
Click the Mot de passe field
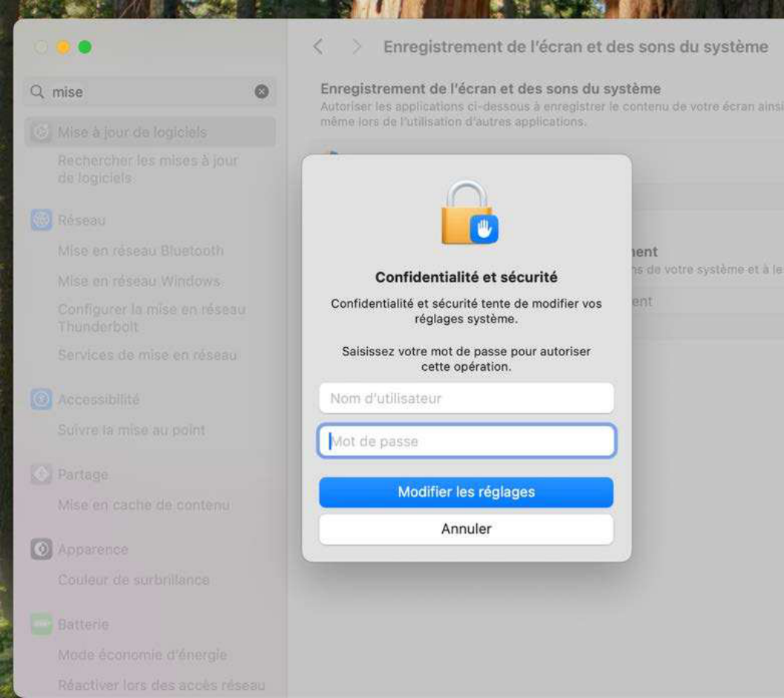point(466,442)
